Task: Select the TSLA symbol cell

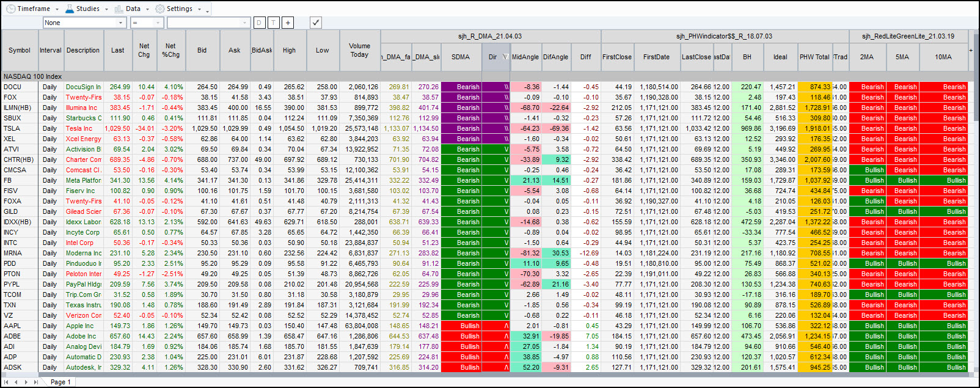Action: pyautogui.click(x=20, y=128)
